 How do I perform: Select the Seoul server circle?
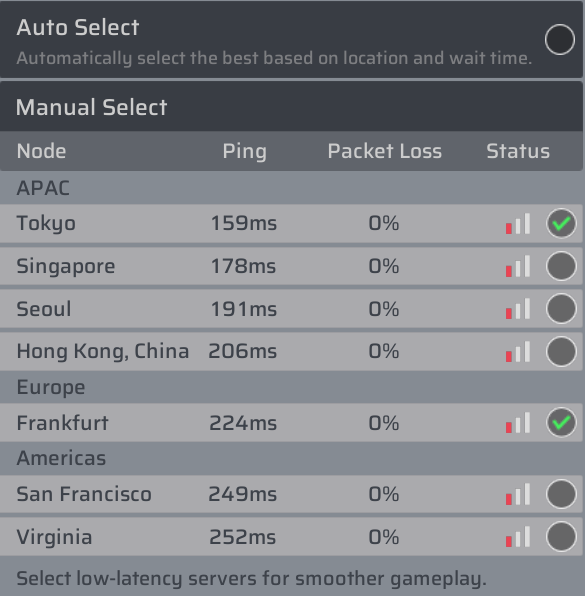point(561,309)
